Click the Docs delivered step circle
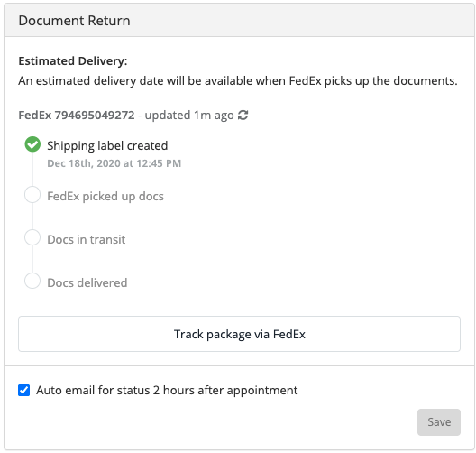 [x=32, y=281]
